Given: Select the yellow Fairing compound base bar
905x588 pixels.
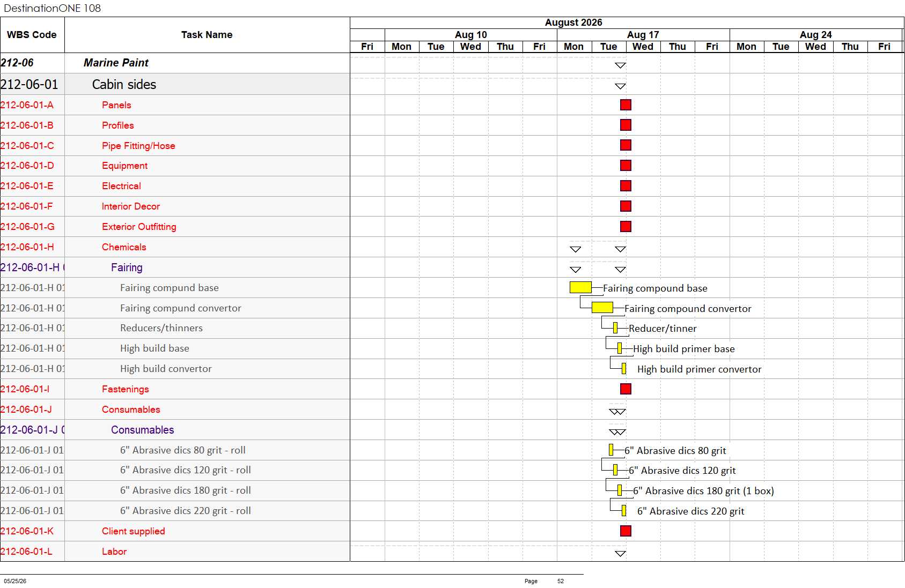Looking at the screenshot, I should [x=580, y=287].
